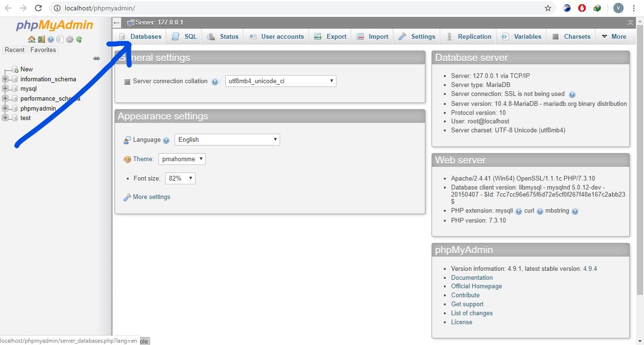Viewport: 644px width, 345px height.
Task: Click the server icon beside Server: 127.0.0.1
Action: pyautogui.click(x=131, y=23)
